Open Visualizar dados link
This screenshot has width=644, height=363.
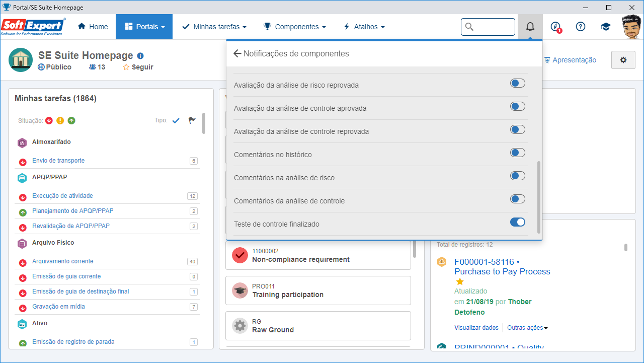tap(476, 328)
